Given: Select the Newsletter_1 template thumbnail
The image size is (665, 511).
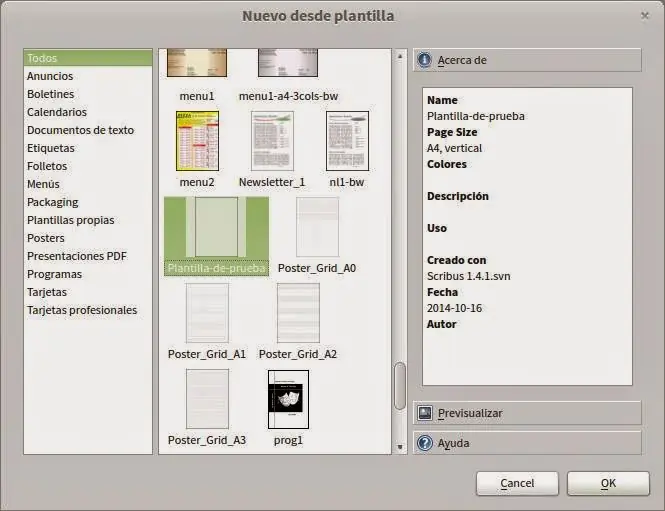Looking at the screenshot, I should point(272,141).
